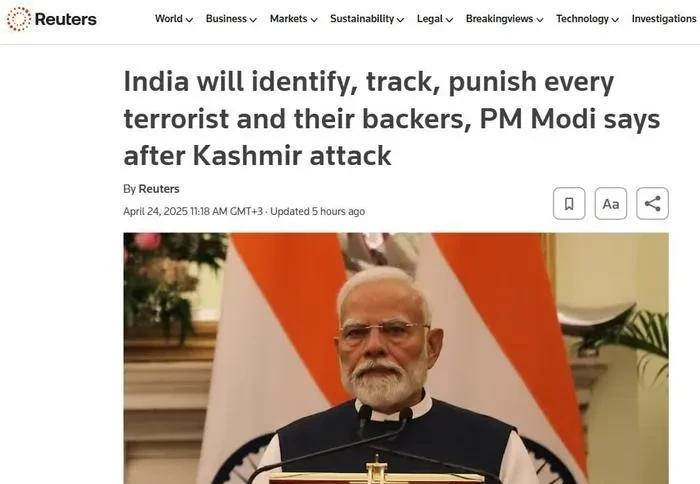Expand the World menu chevron
Viewport: 700px width, 484px height.
point(189,20)
